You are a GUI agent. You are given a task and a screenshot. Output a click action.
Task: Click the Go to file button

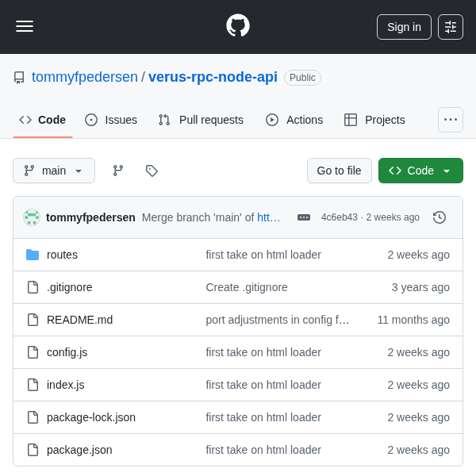click(x=339, y=171)
